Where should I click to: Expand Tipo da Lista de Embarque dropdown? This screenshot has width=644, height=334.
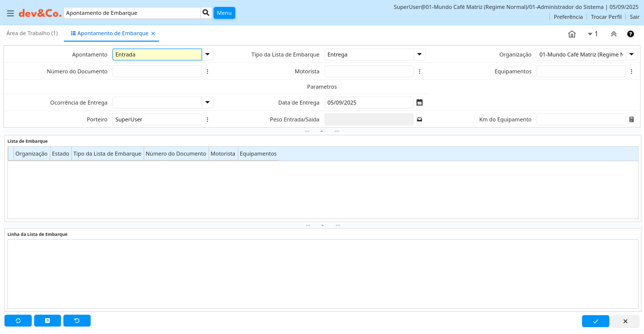pyautogui.click(x=420, y=55)
